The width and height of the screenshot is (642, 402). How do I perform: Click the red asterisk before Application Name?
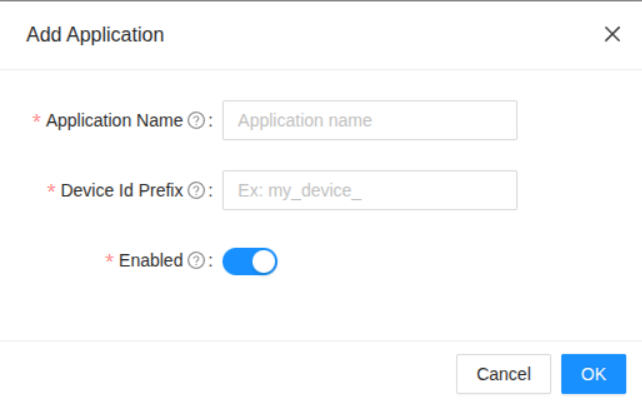point(37,122)
